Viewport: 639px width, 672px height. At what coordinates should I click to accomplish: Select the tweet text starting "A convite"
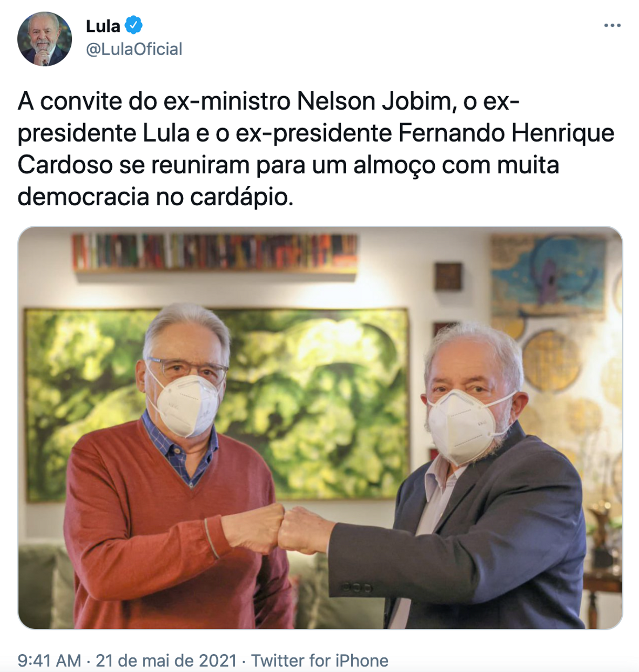[316, 149]
